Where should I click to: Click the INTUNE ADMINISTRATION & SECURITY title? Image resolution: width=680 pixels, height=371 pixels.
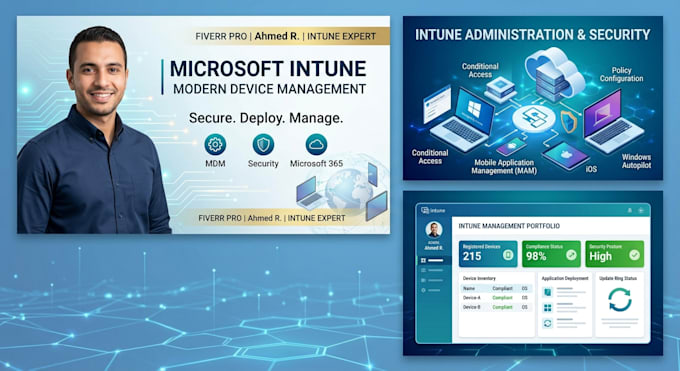click(x=533, y=35)
